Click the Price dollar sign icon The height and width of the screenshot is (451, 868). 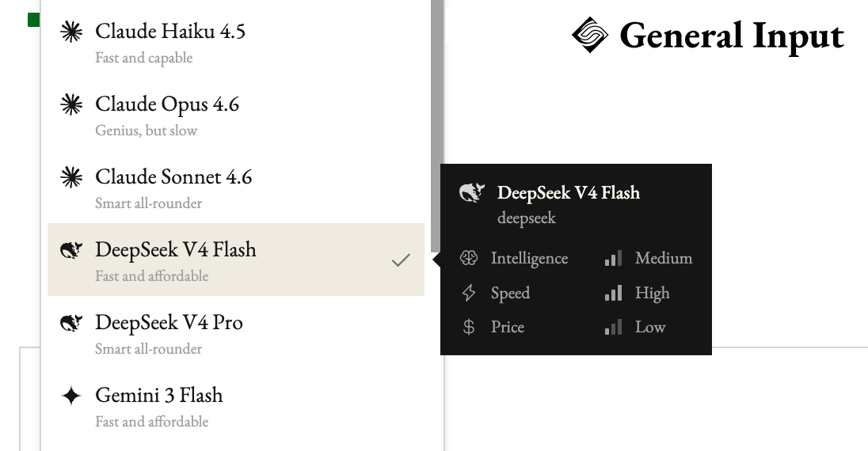(x=469, y=327)
